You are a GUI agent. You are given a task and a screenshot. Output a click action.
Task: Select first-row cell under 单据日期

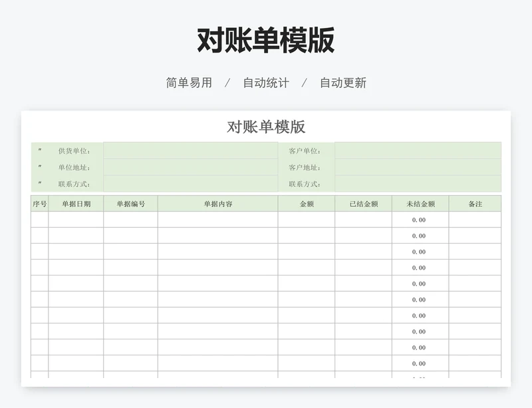click(x=76, y=220)
